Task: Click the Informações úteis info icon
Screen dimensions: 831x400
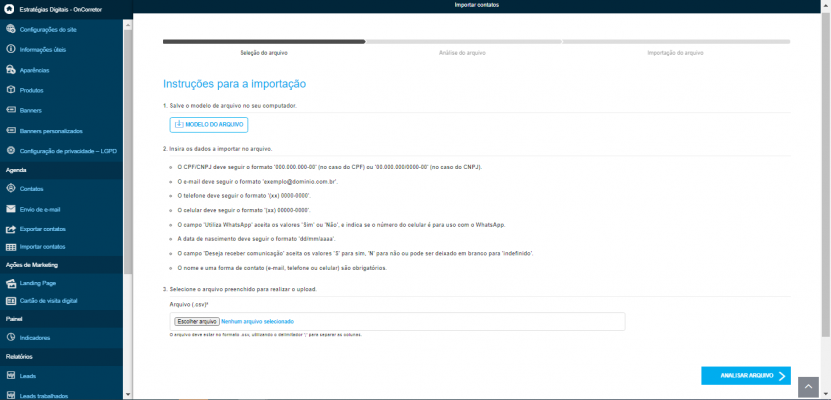Action: (x=11, y=49)
